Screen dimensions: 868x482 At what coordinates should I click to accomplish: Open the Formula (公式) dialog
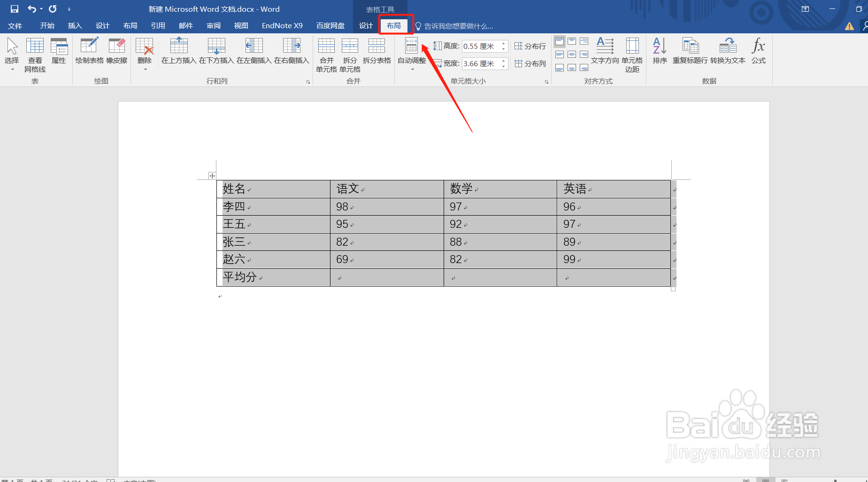[x=759, y=52]
